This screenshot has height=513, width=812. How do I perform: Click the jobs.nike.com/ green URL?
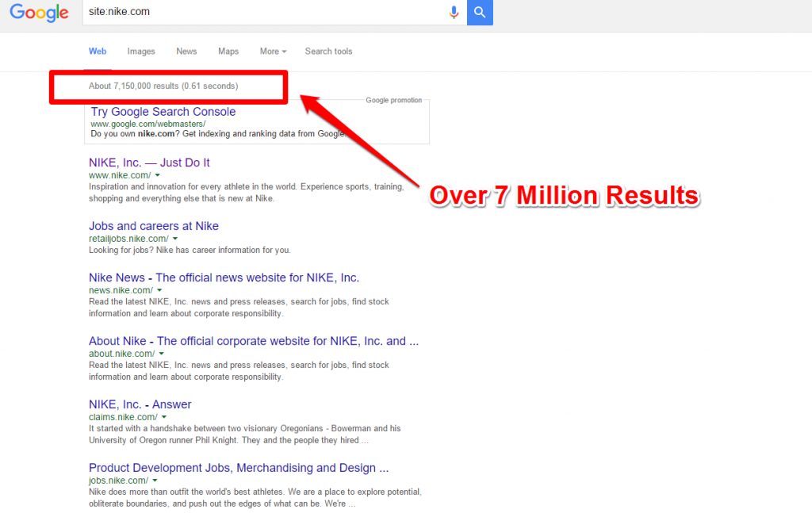click(x=119, y=480)
